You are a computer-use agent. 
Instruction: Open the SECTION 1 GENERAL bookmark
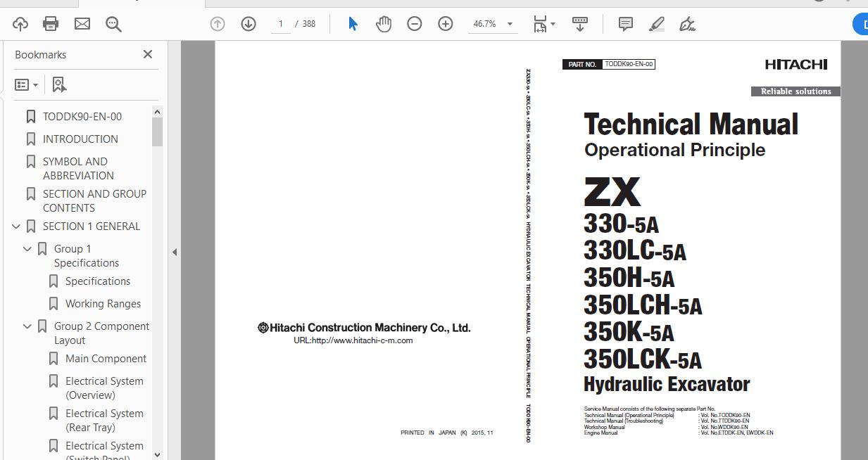click(x=92, y=226)
